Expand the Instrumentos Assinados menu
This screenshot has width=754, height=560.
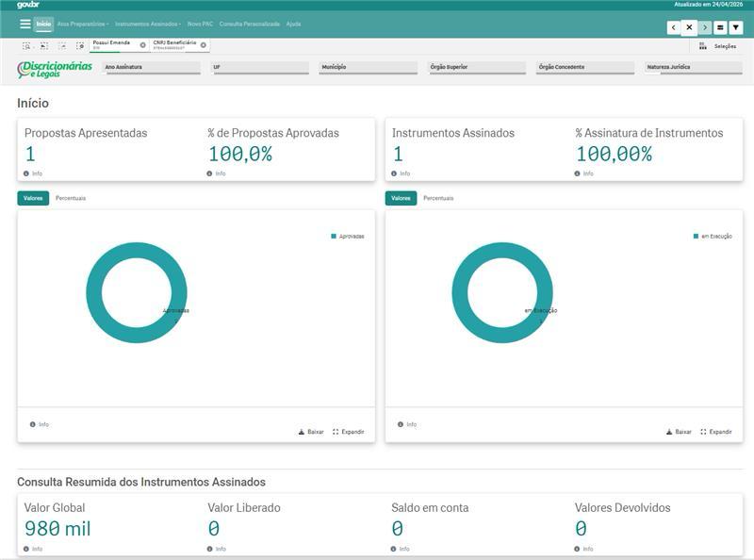(x=148, y=24)
